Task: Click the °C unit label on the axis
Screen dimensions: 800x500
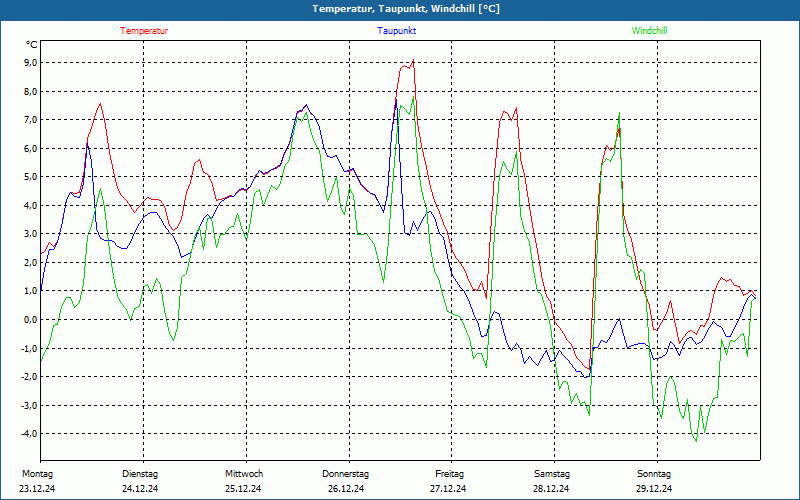Action: pos(32,45)
